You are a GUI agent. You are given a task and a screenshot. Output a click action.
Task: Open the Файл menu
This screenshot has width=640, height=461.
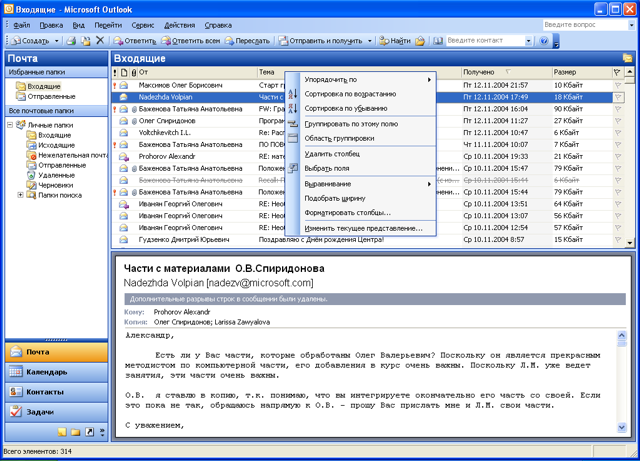click(x=22, y=25)
